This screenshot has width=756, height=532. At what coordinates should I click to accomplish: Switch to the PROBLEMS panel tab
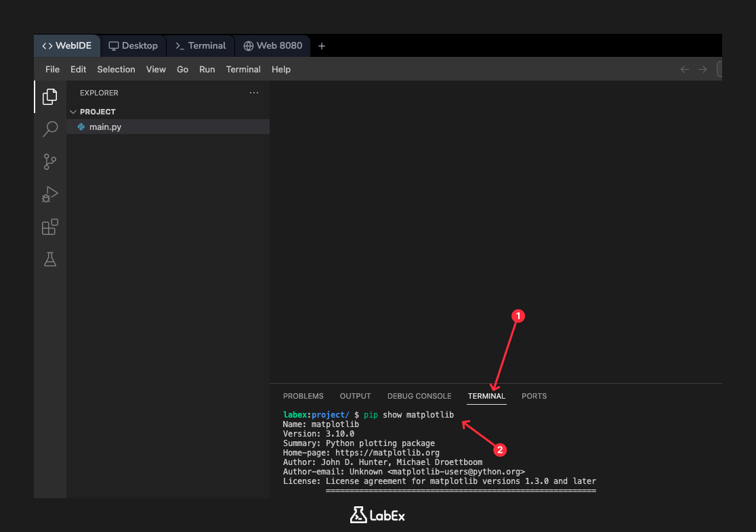[x=303, y=396]
